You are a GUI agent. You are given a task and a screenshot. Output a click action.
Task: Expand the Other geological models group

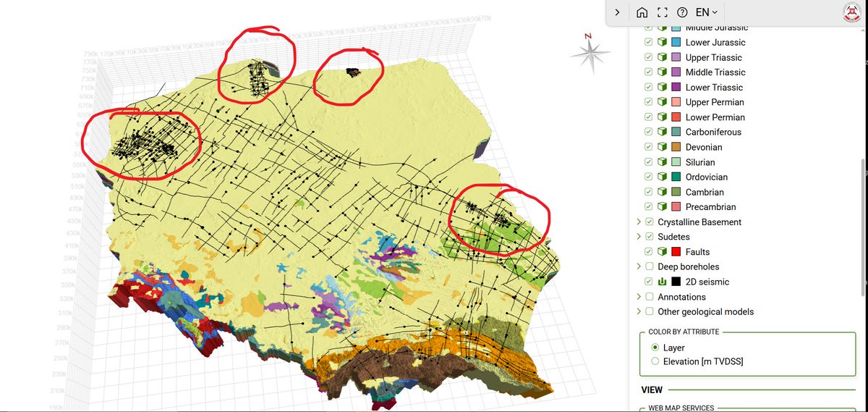(639, 312)
